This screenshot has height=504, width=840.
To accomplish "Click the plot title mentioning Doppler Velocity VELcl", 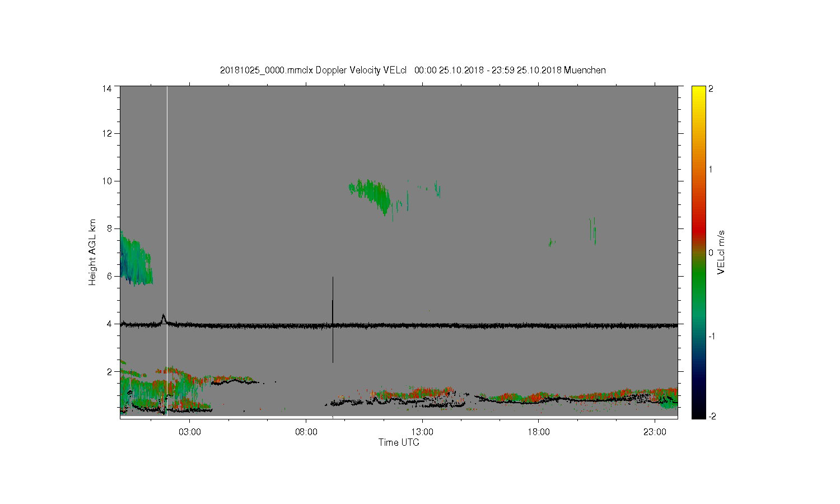I will [413, 70].
